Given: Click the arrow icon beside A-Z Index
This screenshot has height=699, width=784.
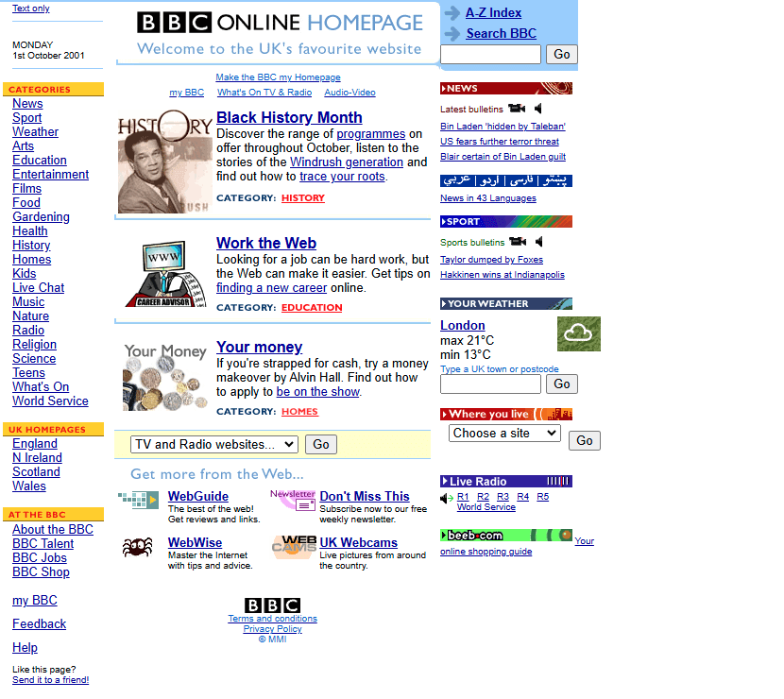Looking at the screenshot, I should pos(452,13).
